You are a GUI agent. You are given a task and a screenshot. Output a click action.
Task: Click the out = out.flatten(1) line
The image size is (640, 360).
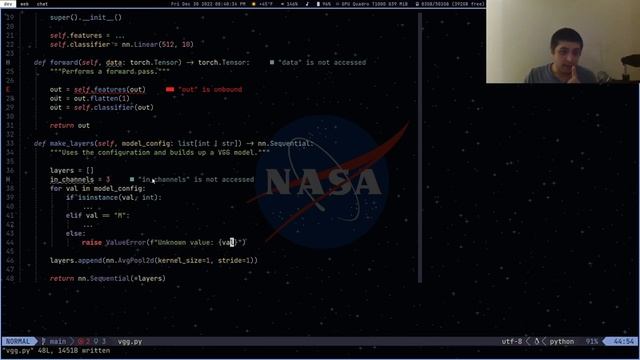coord(90,98)
